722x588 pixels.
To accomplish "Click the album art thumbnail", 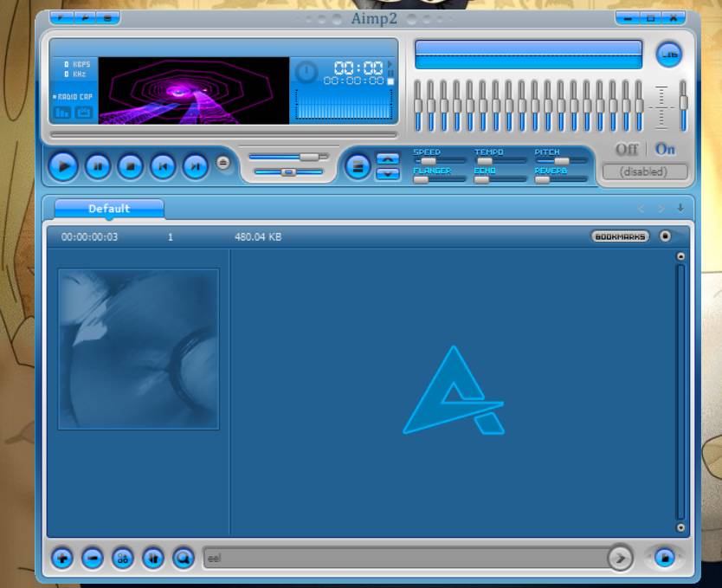I will (x=139, y=349).
